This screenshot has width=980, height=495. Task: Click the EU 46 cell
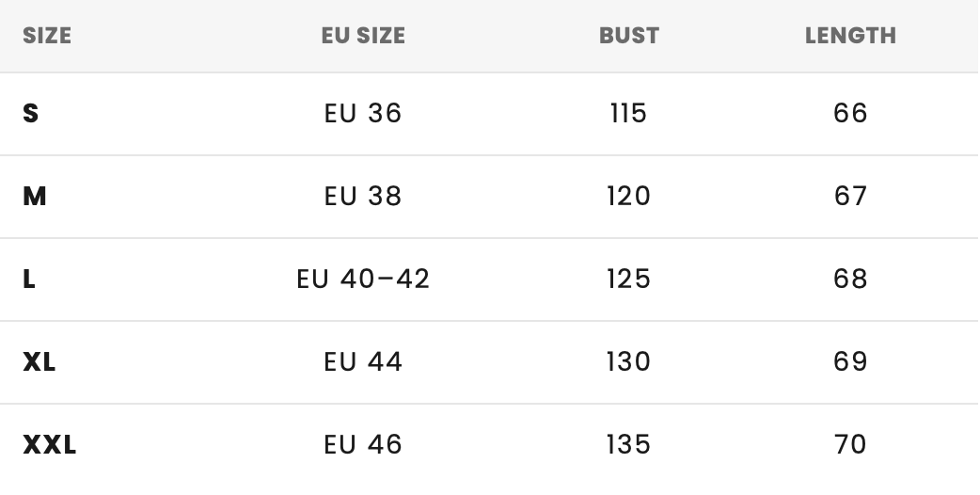point(363,444)
